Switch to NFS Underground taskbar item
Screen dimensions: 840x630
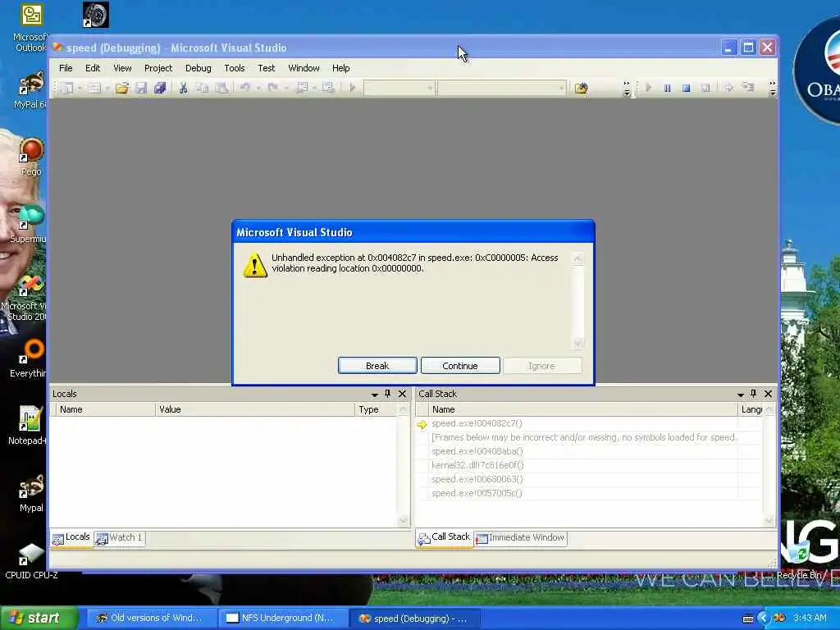(x=283, y=619)
